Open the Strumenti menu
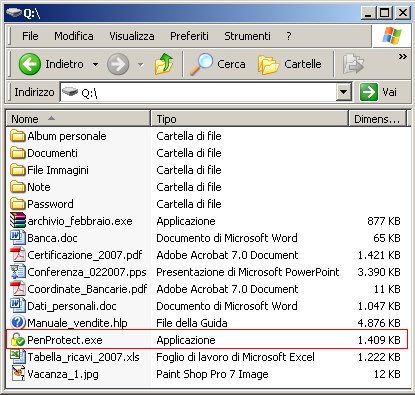This screenshot has height=395, width=415. [x=247, y=36]
